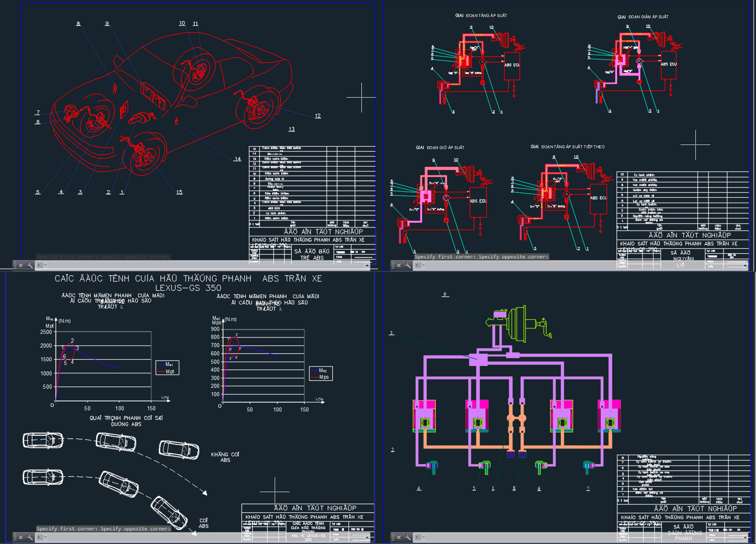Click command input field in pressure phases window
The width and height of the screenshot is (756, 544).
[584, 265]
